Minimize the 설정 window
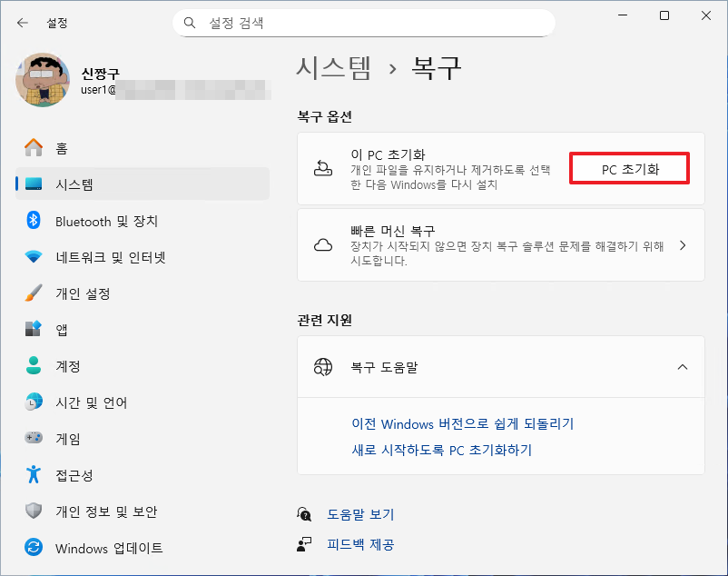The image size is (728, 576). (623, 15)
